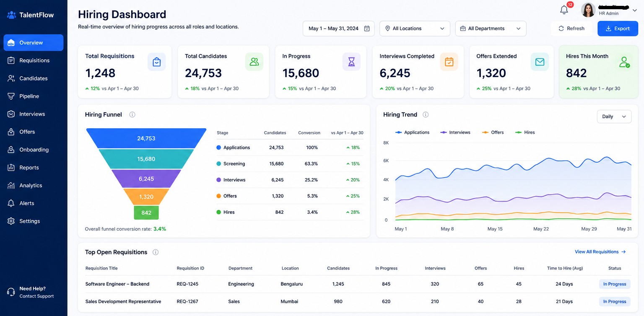
Task: Click the green 842 funnel segment
Action: click(x=146, y=212)
